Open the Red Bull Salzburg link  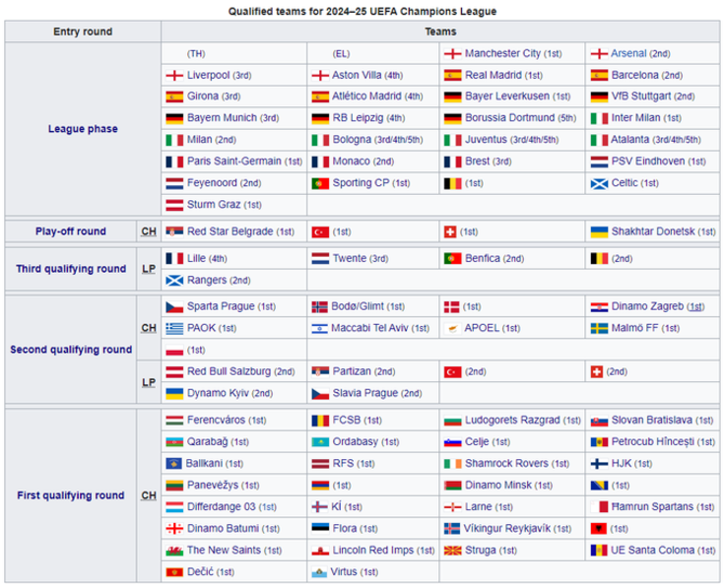point(229,371)
